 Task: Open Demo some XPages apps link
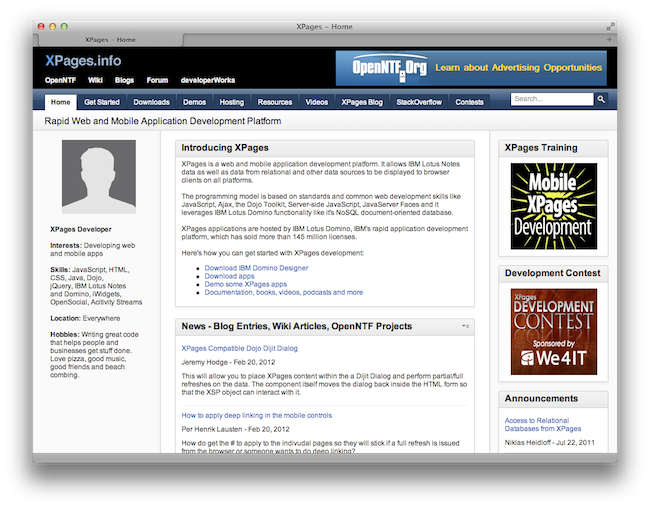(245, 284)
